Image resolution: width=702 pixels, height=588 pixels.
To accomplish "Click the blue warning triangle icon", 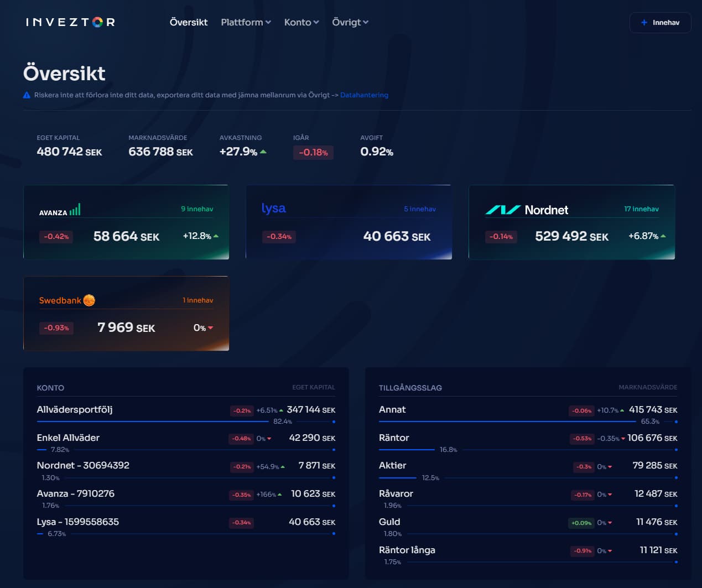I will click(x=27, y=95).
